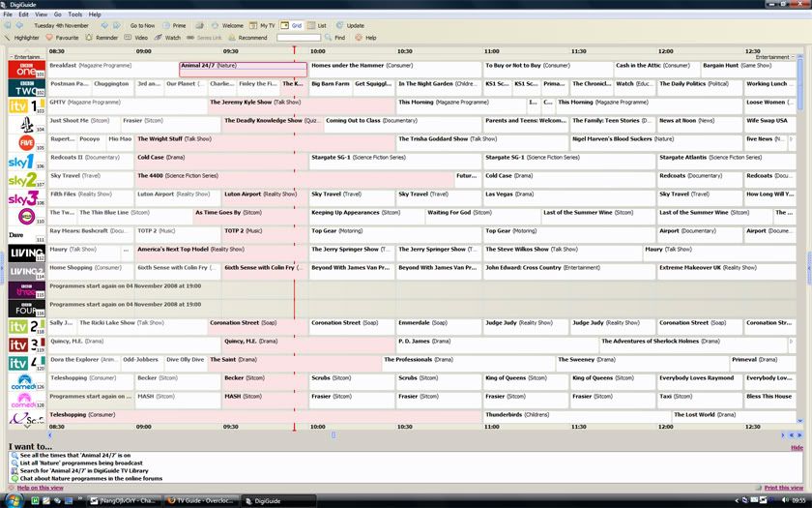Click the current time red marker at top
The width and height of the screenshot is (812, 508).
click(x=294, y=50)
